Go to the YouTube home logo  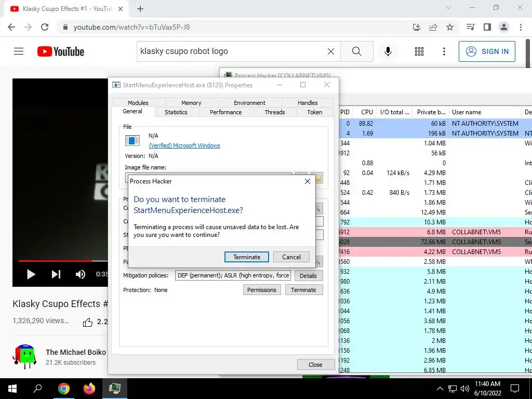(61, 51)
